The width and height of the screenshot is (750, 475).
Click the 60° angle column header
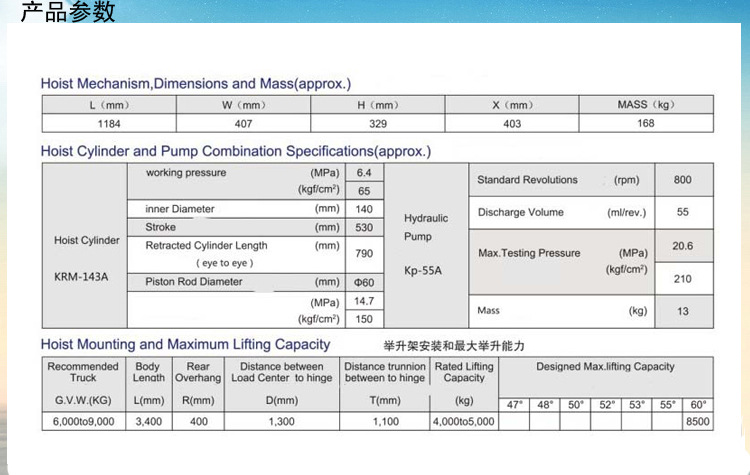click(698, 405)
